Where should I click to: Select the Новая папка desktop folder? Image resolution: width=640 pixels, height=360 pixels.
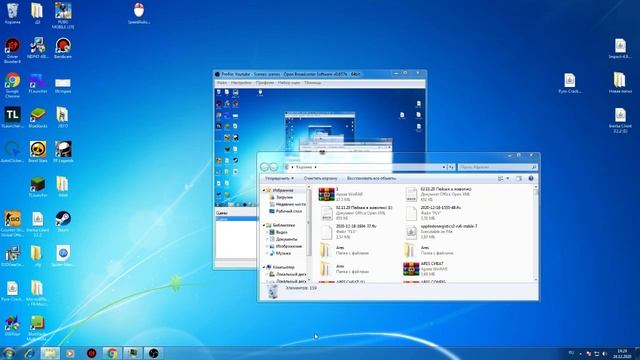(620, 82)
